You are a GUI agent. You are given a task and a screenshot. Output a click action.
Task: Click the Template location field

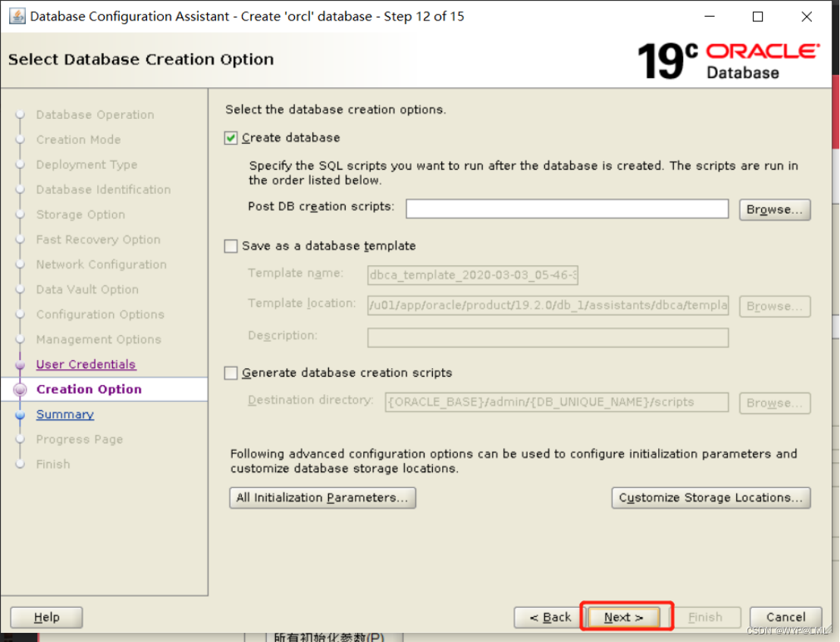coord(548,305)
